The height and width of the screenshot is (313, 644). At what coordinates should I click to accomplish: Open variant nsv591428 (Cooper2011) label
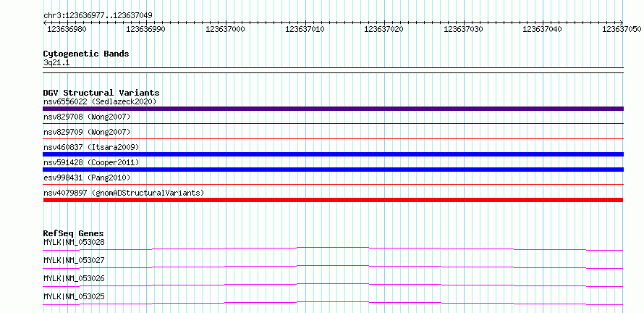91,162
